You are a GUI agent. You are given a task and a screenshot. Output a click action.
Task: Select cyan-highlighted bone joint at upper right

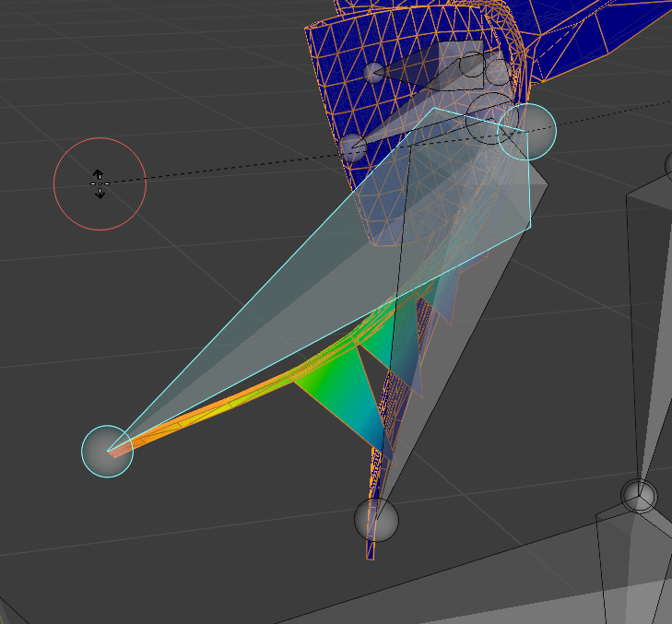click(x=526, y=131)
